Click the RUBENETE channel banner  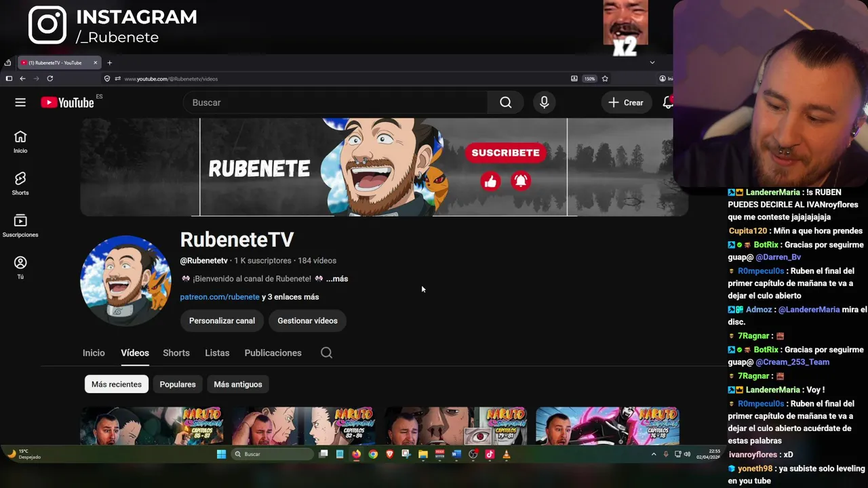pyautogui.click(x=384, y=167)
